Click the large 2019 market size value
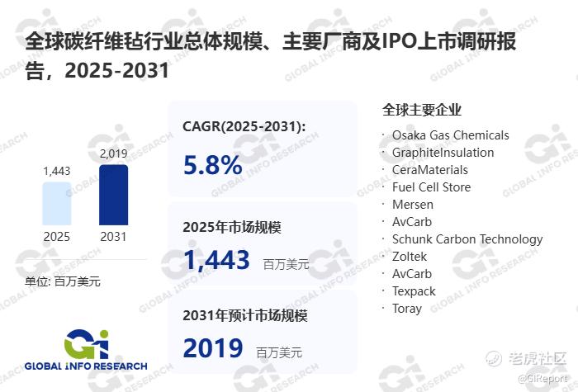 coord(213,347)
